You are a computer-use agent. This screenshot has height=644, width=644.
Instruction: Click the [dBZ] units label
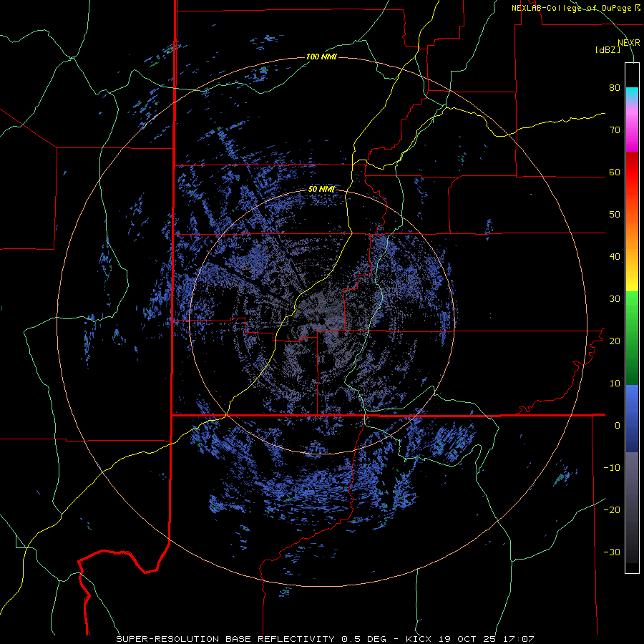608,49
